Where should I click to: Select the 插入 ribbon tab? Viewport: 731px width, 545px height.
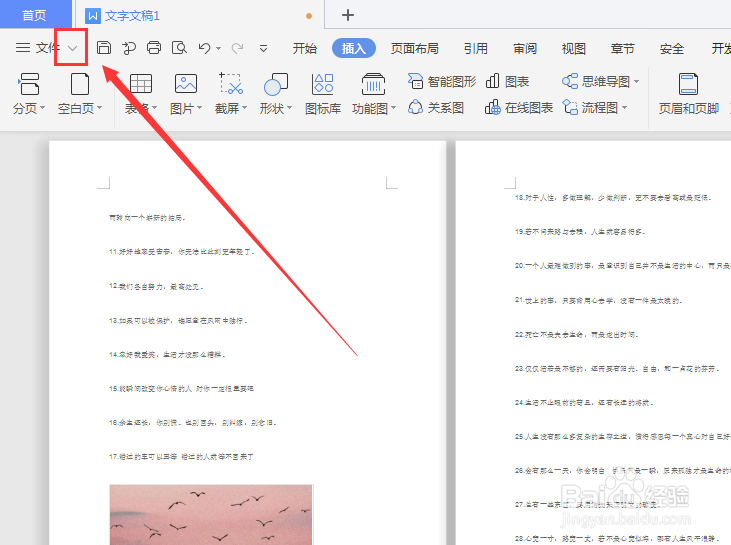point(354,48)
